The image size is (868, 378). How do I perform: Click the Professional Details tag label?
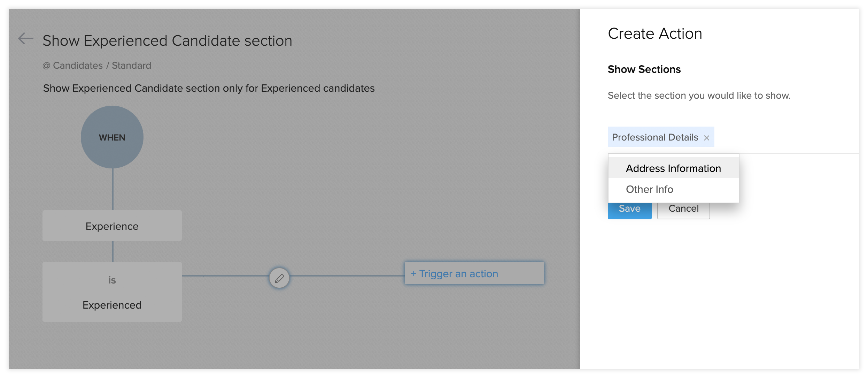coord(655,137)
